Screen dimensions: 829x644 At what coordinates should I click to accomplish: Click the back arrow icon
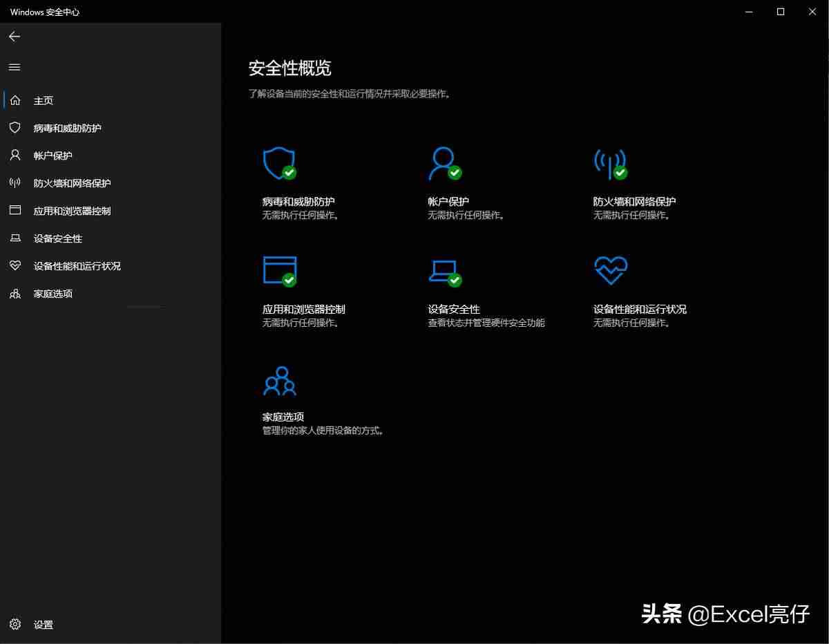pyautogui.click(x=15, y=37)
